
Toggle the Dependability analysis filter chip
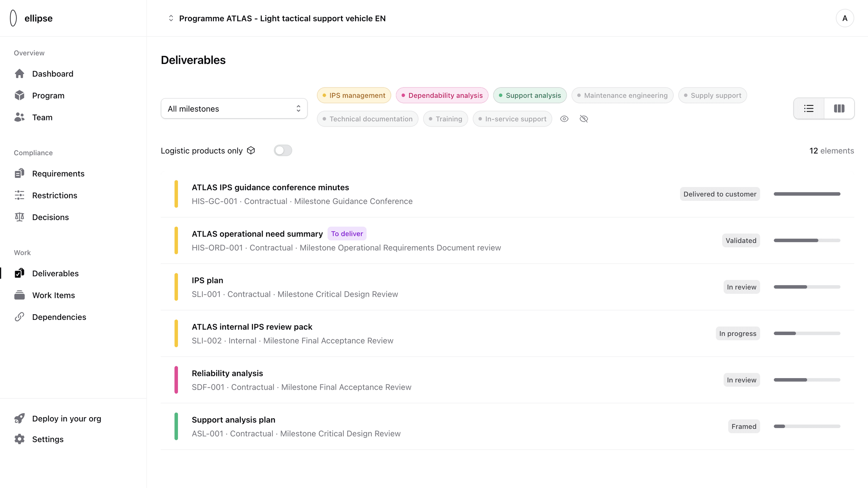[x=442, y=95]
